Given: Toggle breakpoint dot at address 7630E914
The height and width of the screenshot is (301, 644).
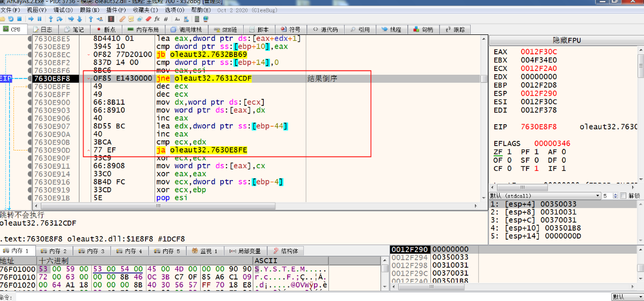Looking at the screenshot, I should point(30,174).
